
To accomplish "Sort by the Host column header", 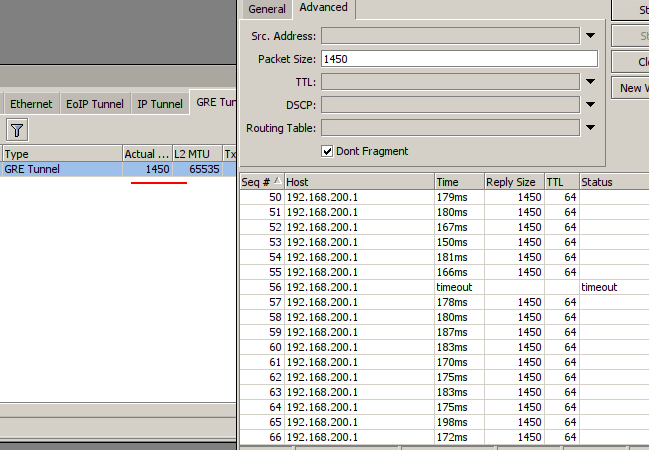I will click(x=359, y=182).
